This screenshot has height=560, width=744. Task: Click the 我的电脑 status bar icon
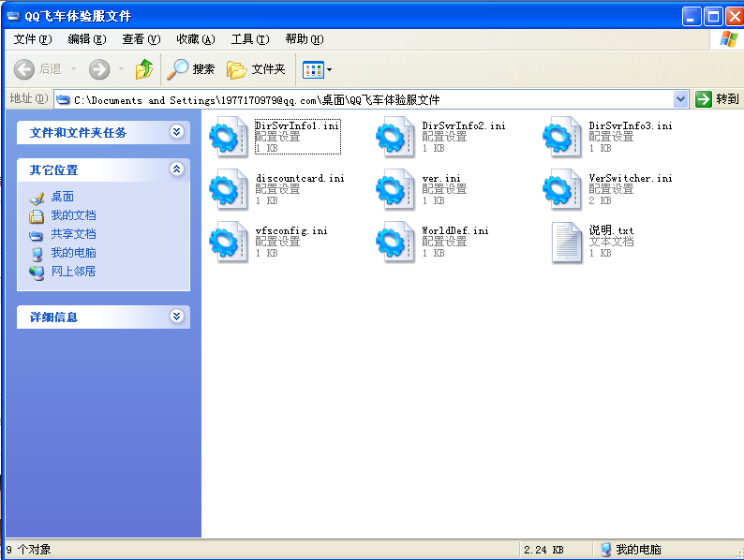[x=605, y=550]
